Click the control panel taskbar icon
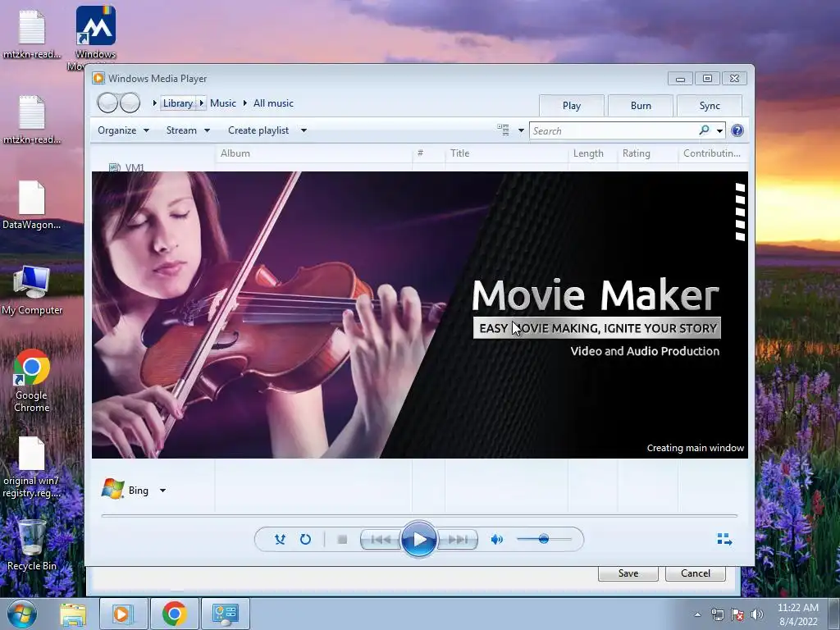Viewport: 840px width, 630px height. [x=226, y=614]
